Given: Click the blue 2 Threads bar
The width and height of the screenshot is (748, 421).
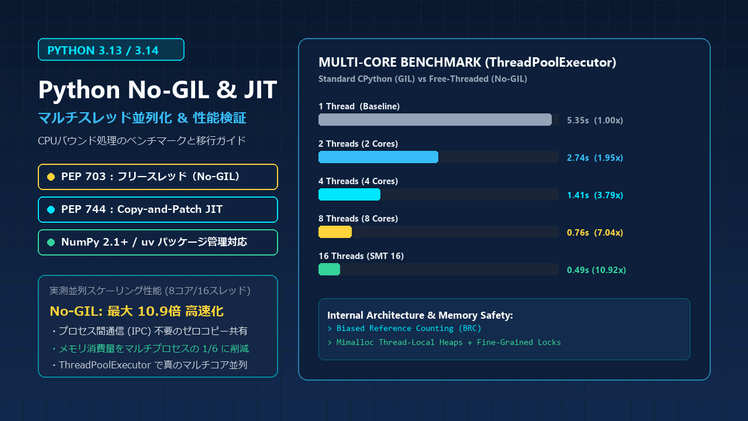Looking at the screenshot, I should tap(378, 157).
